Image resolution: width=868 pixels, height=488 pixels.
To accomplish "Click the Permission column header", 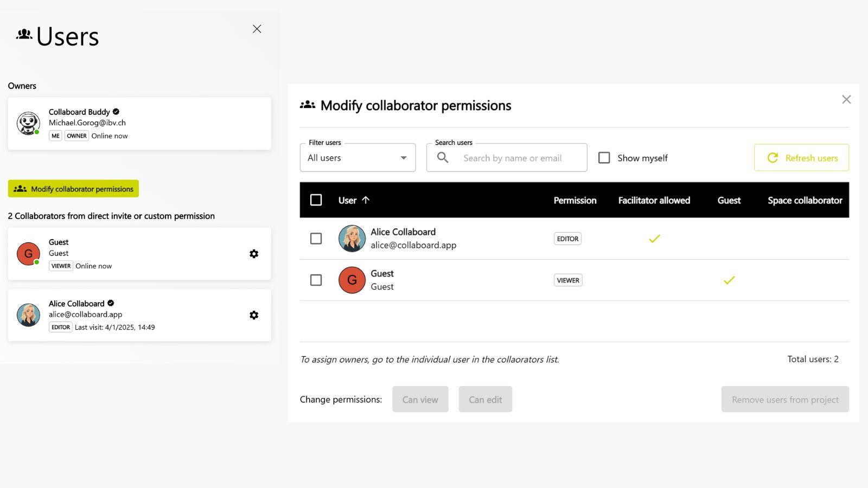I will pos(575,200).
